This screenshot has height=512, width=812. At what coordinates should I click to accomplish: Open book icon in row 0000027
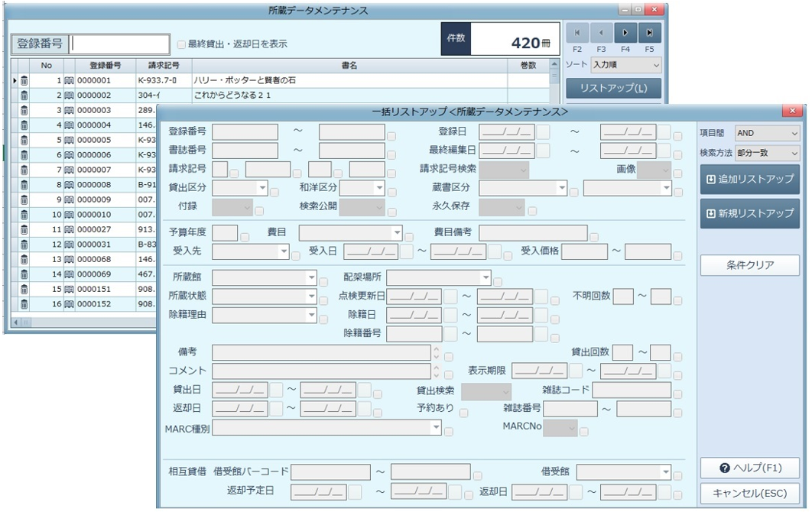point(69,229)
